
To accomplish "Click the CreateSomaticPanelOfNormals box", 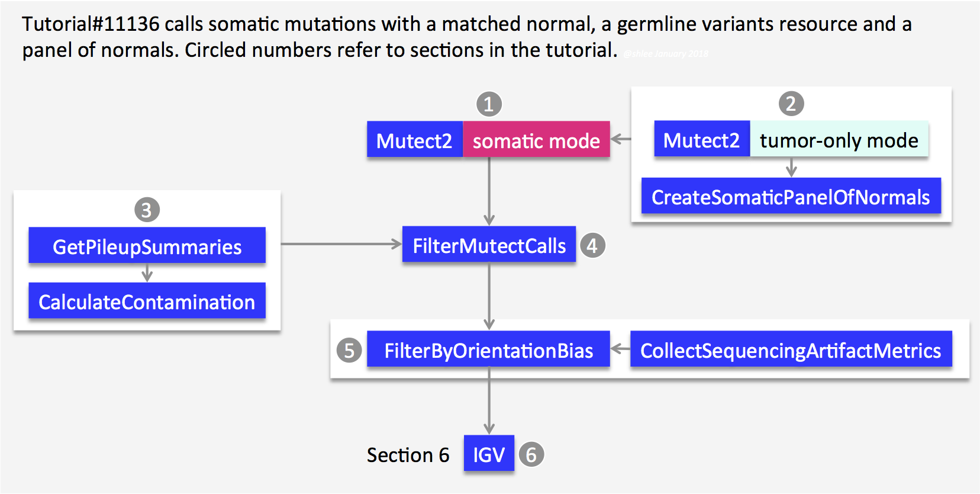I will [x=791, y=196].
